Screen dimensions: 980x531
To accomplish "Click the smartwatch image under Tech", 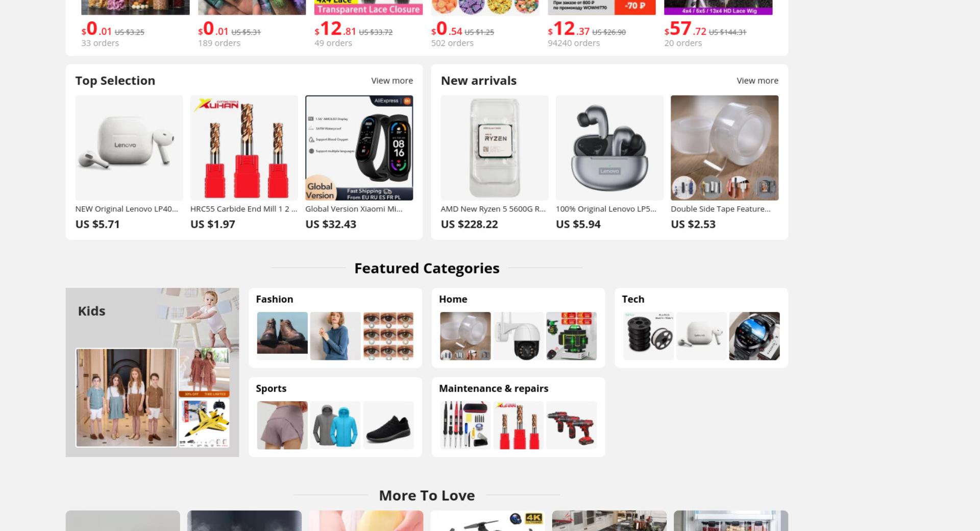I will tap(754, 336).
